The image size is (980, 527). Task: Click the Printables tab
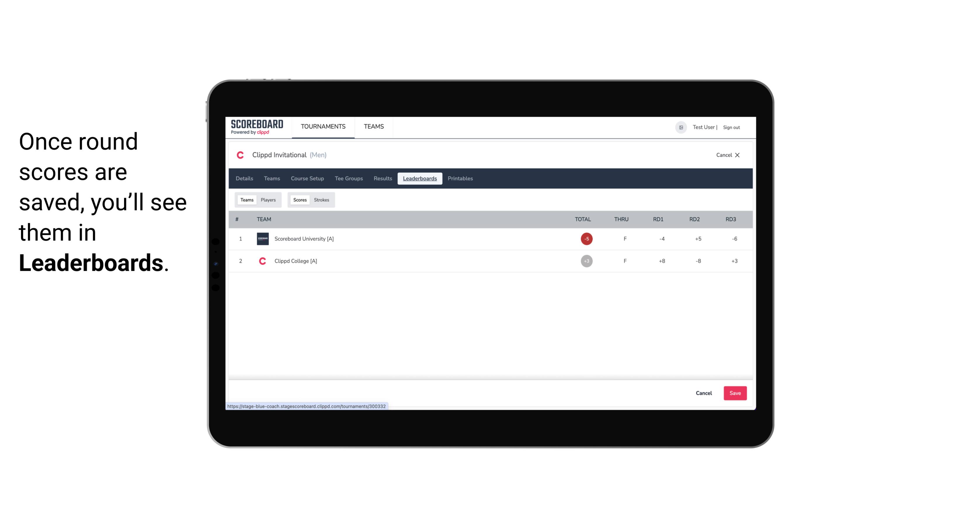tap(460, 179)
